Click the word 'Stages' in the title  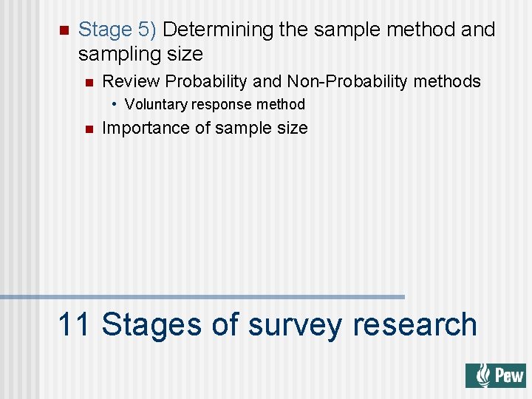[x=151, y=324]
